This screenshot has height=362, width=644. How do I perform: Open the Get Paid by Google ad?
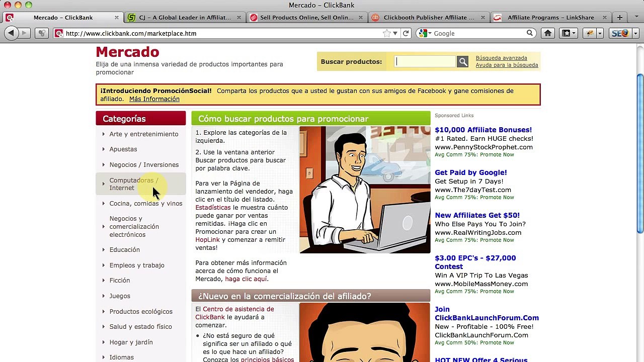coord(470,172)
